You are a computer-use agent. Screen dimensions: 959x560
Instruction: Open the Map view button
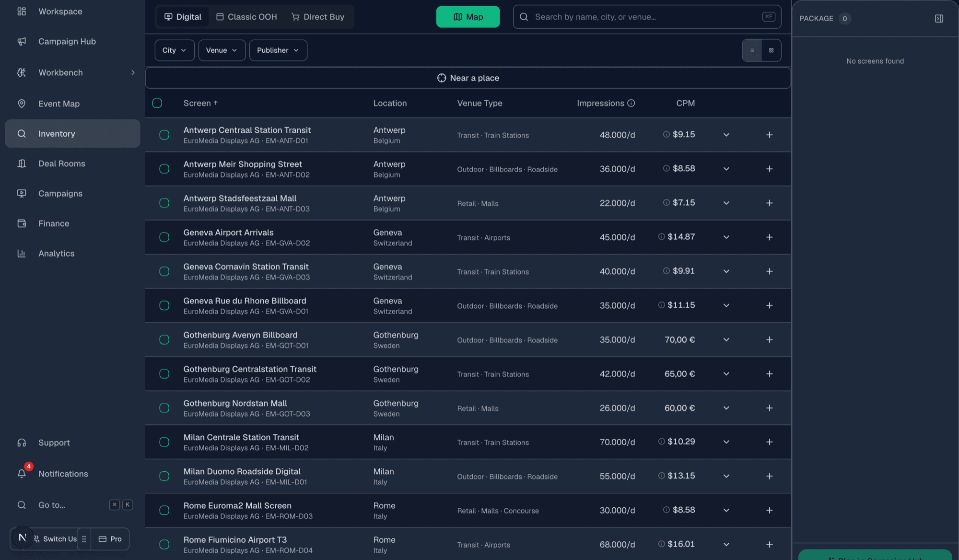click(x=468, y=17)
